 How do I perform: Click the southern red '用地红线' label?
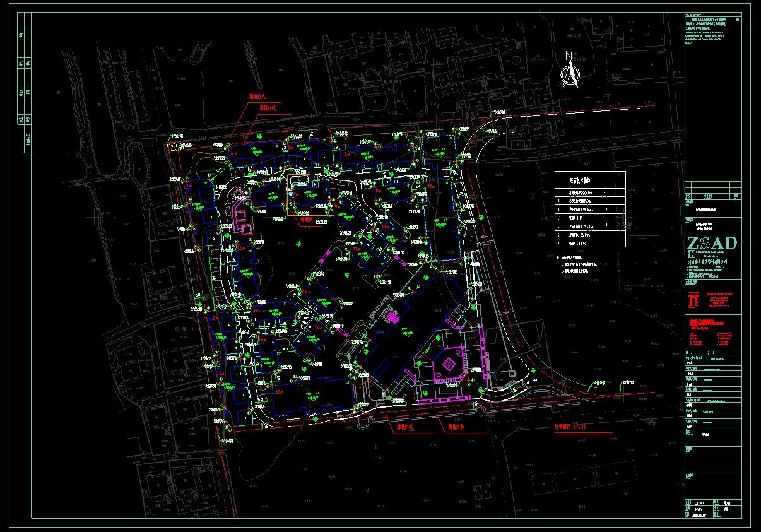pyautogui.click(x=457, y=427)
